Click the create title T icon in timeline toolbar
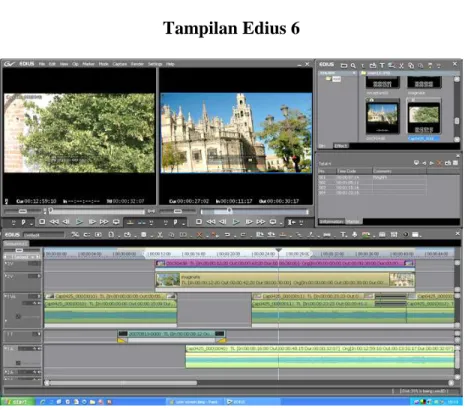Viewport: 465px width, 410px height. 343,235
